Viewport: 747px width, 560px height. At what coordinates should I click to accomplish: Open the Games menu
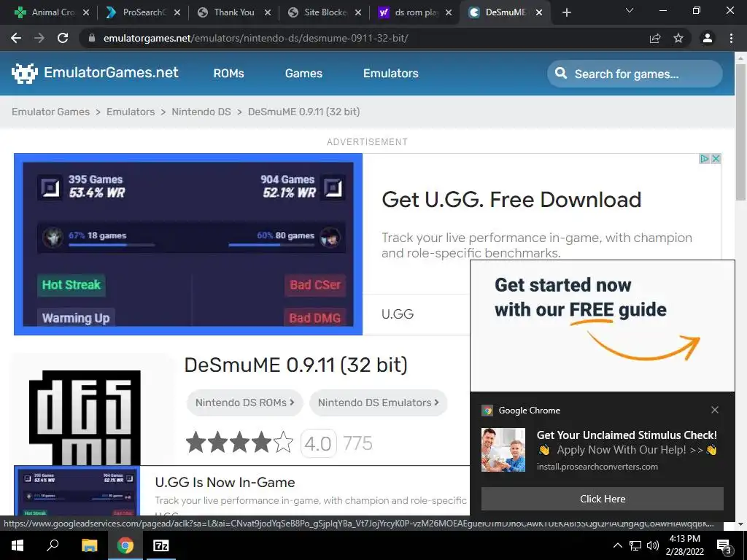click(x=303, y=74)
